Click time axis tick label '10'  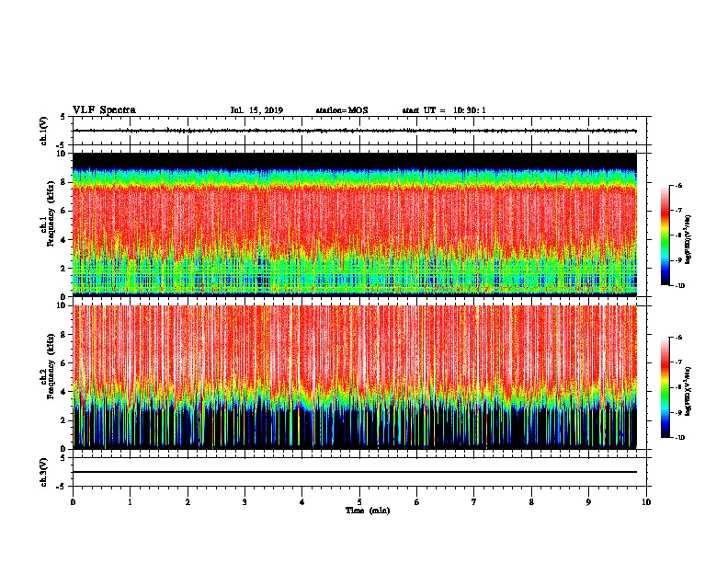[x=646, y=502]
